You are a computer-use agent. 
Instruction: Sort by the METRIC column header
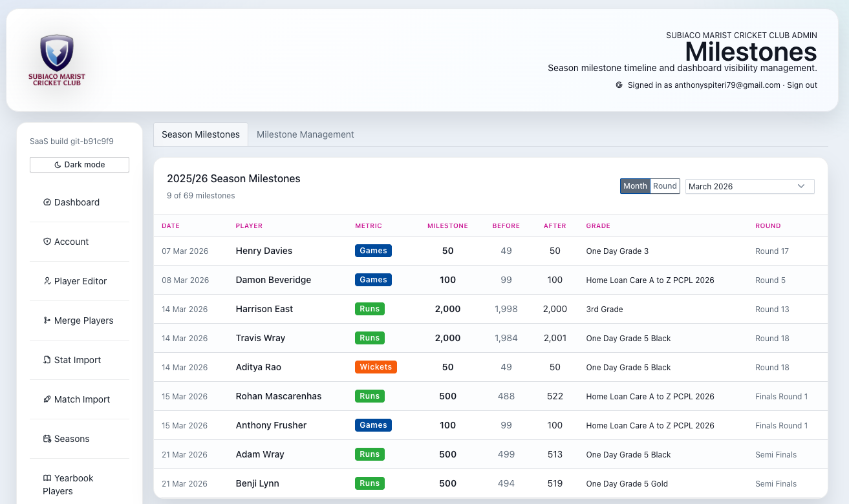click(369, 226)
